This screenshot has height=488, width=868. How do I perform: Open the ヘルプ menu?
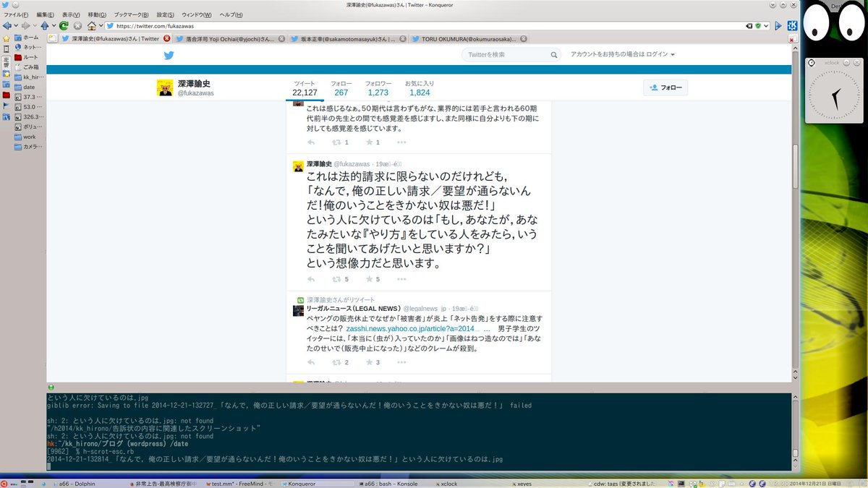pyautogui.click(x=231, y=14)
